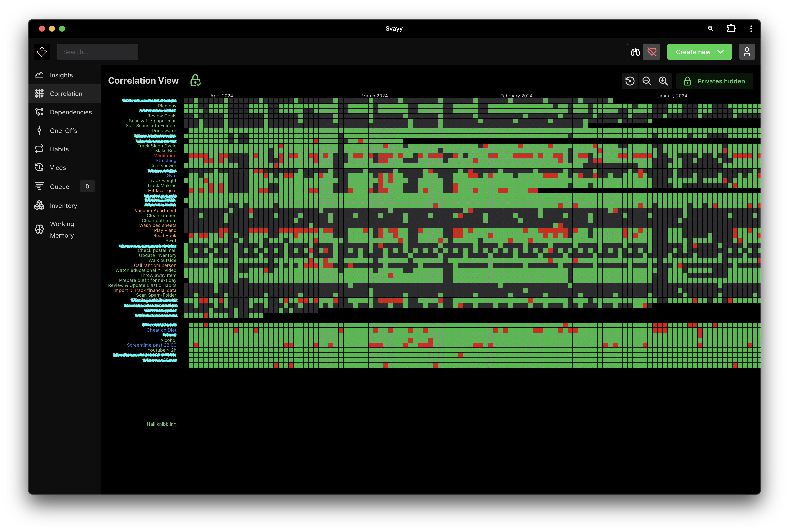Click the Meditation row label
Screen dimensions: 789x532
(165, 156)
